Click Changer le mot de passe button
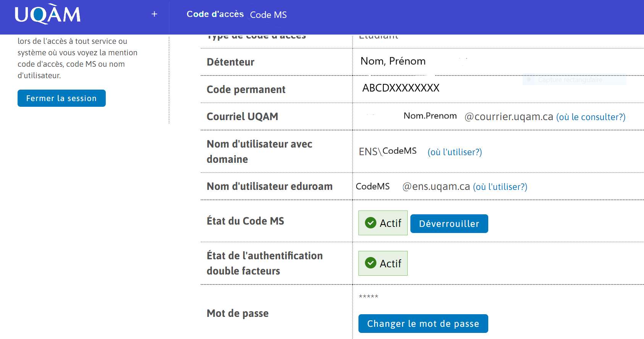This screenshot has width=644, height=339. [x=423, y=323]
